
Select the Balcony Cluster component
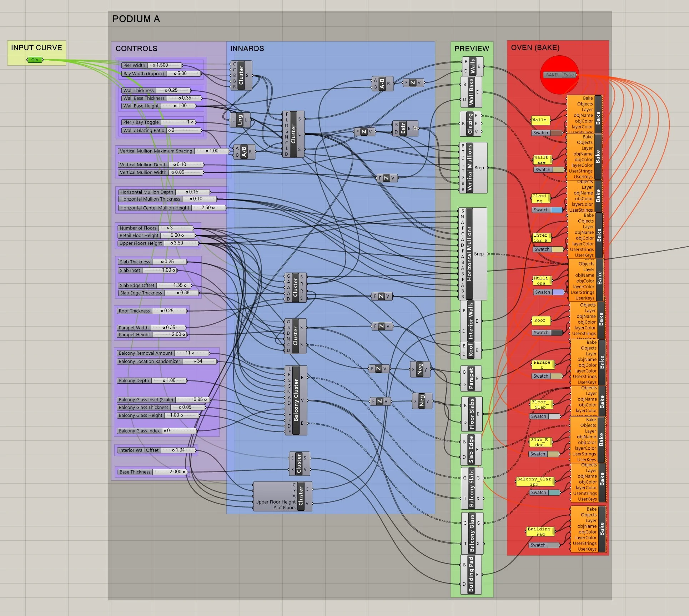tap(296, 400)
